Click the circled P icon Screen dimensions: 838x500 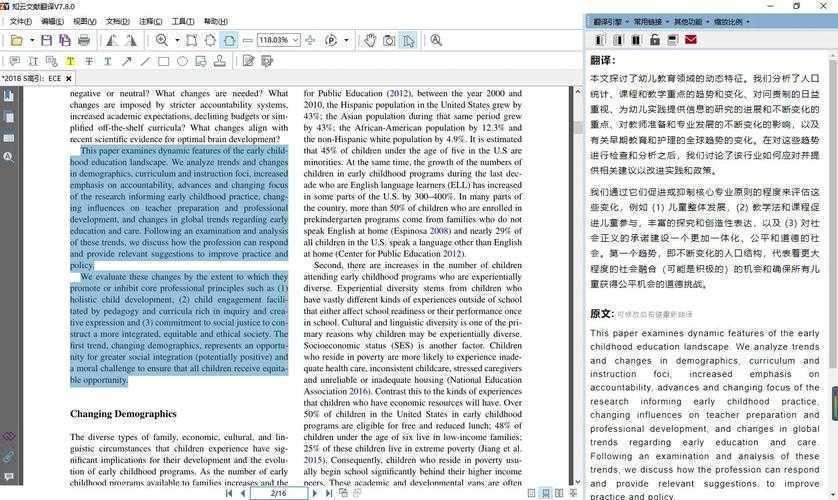point(331,41)
